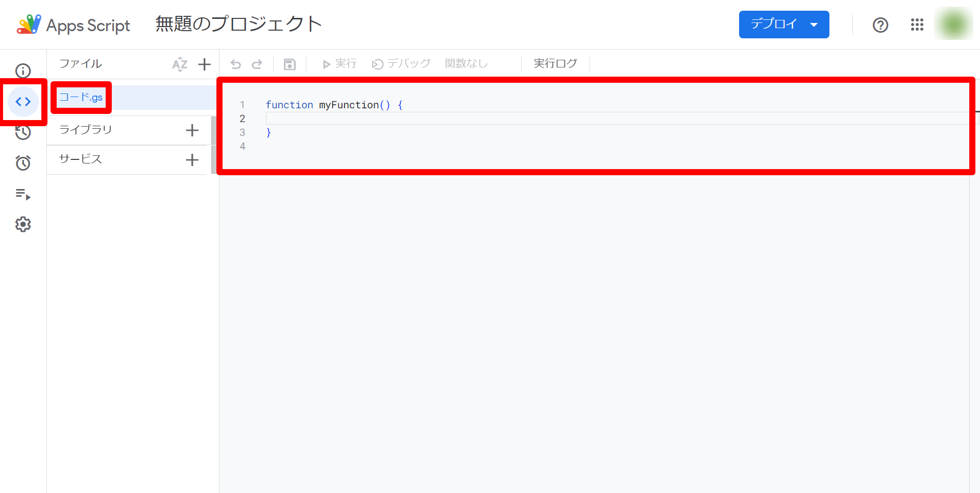Open the project settings
This screenshot has height=493, width=980.
(x=23, y=224)
